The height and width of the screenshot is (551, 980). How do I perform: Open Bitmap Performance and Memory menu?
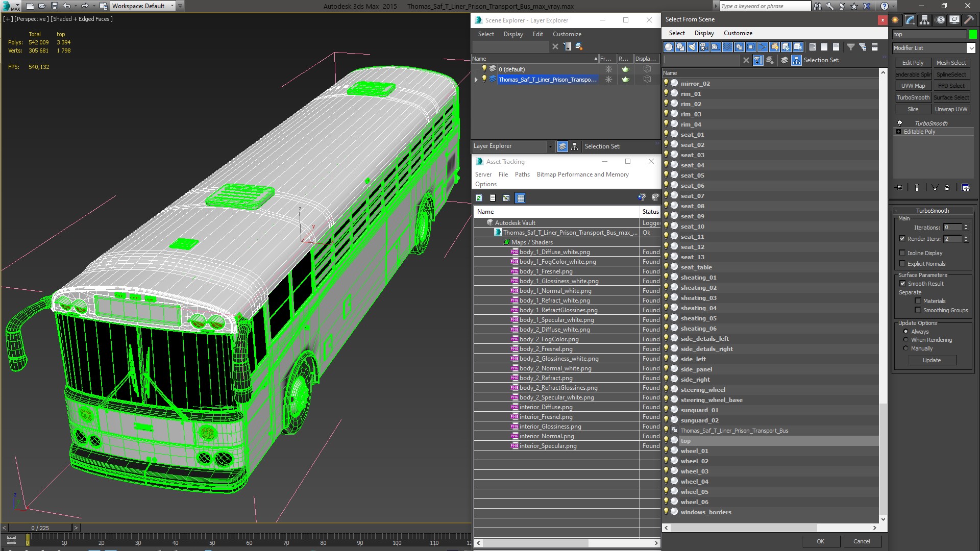click(582, 174)
